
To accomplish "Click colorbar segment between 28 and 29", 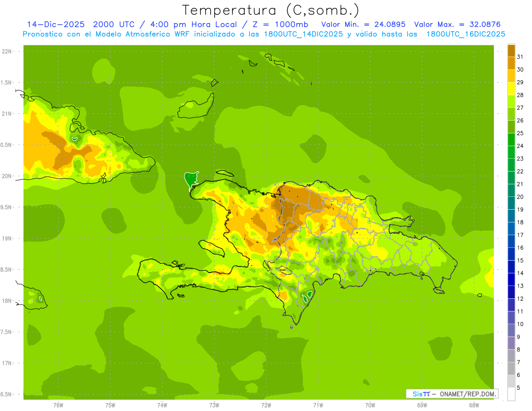I will coord(511,89).
